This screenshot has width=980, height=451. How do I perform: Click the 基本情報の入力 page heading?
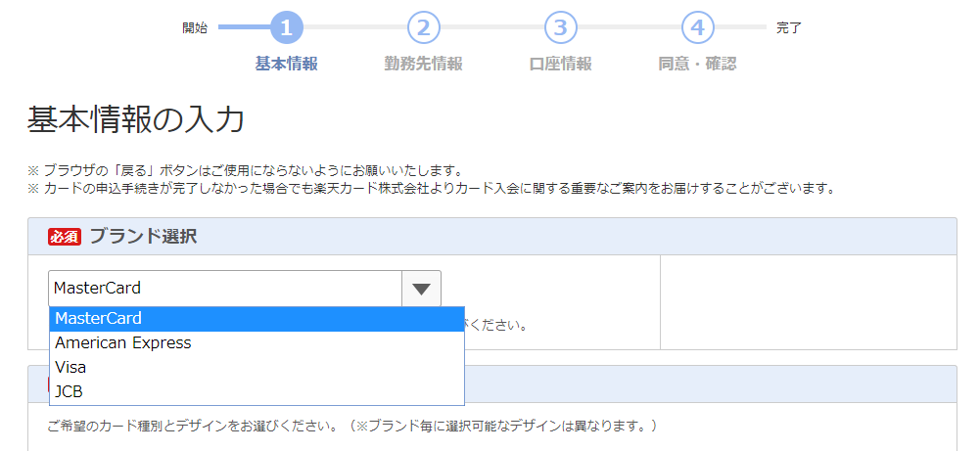point(135,119)
